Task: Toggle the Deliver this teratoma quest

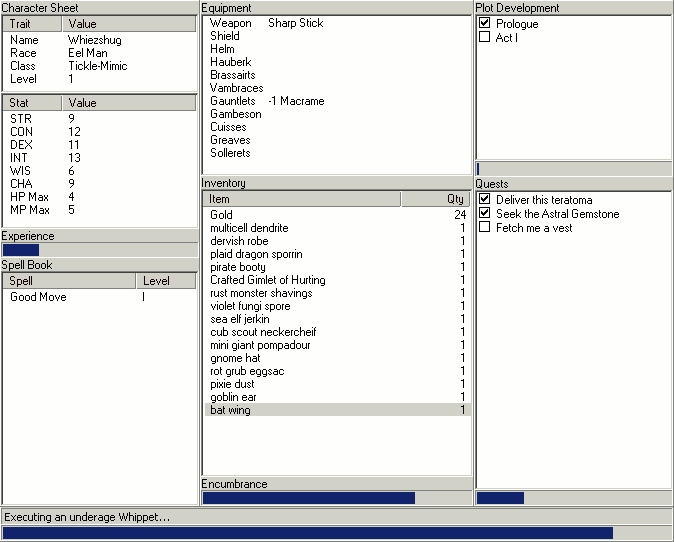Action: 485,200
